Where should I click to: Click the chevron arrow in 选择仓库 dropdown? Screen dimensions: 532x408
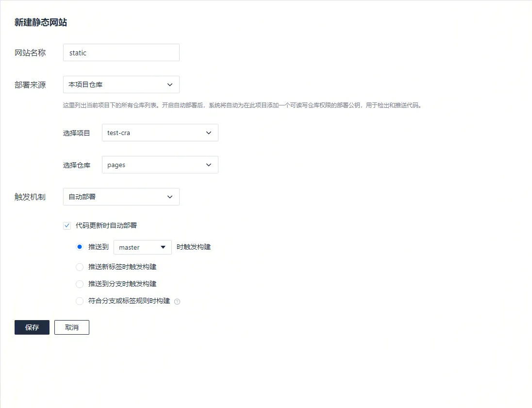[209, 165]
